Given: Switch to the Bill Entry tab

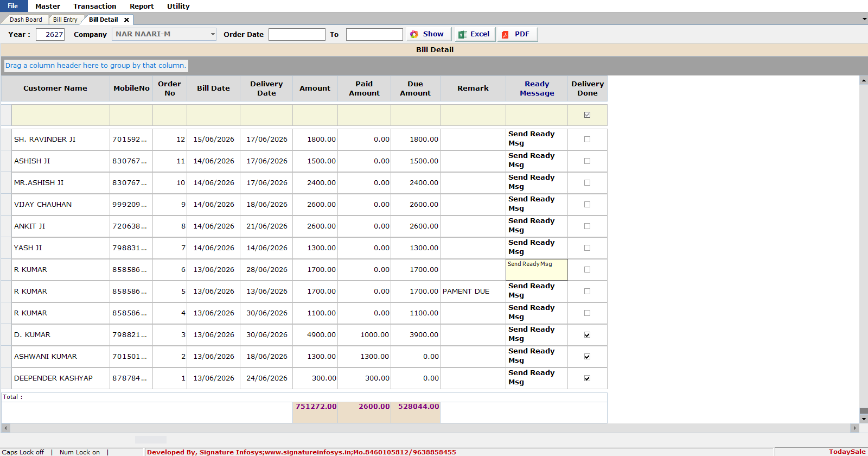Looking at the screenshot, I should pos(65,20).
